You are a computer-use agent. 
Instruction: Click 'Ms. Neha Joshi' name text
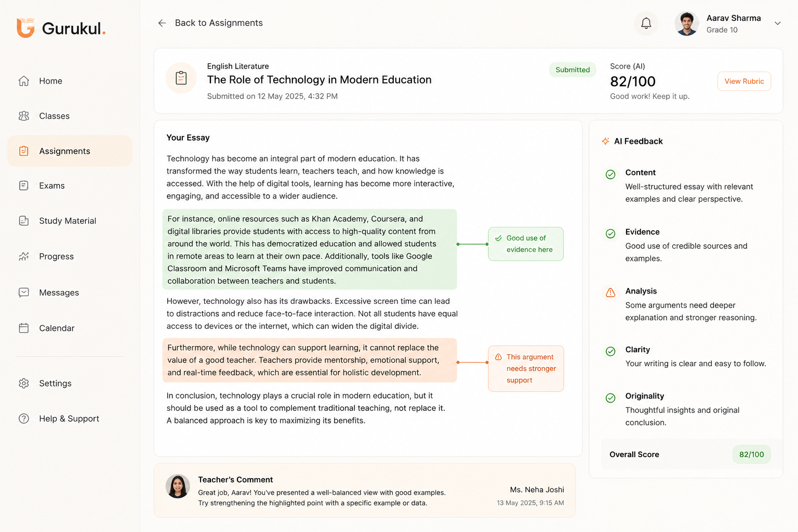(x=537, y=489)
